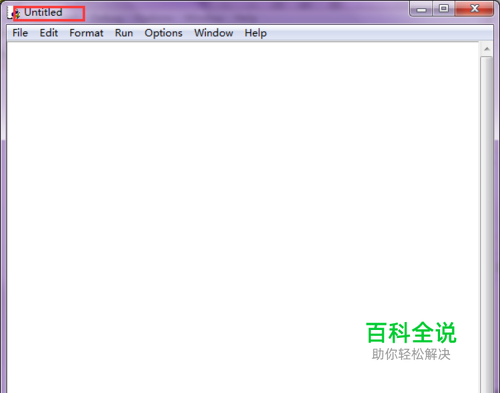Click the Untitled title text
Viewport: 500px width, 393px height.
(43, 12)
